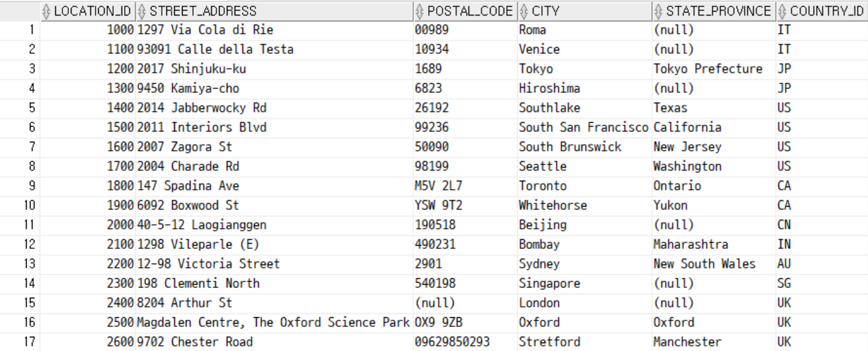
Task: Select cell '2007 Zagora St'
Action: click(x=274, y=147)
